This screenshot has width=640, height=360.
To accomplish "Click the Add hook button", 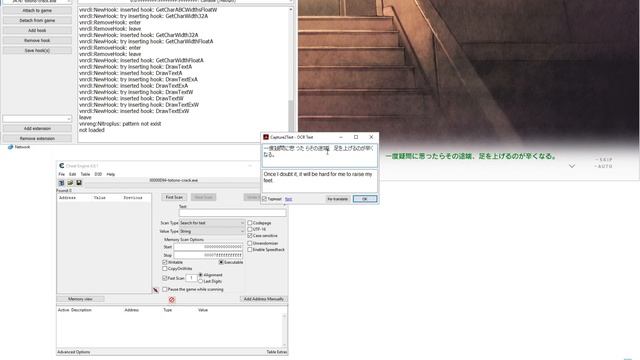I will point(37,31).
